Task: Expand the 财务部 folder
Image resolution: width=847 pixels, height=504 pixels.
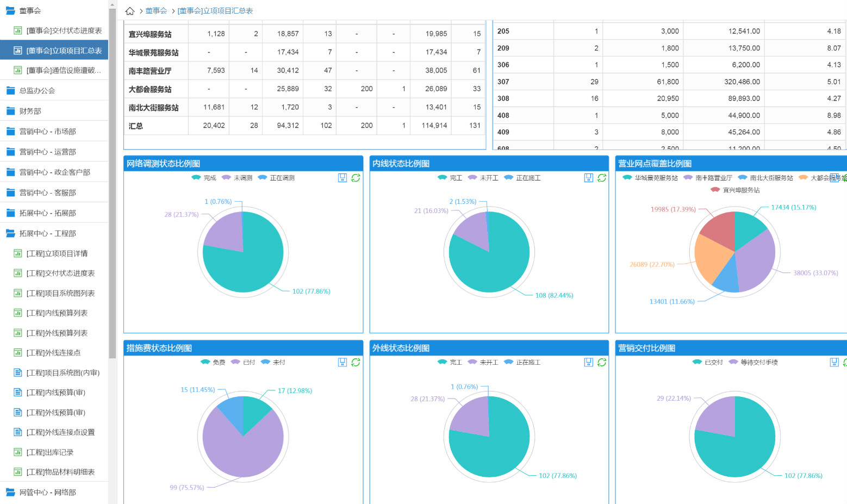Action: [x=30, y=111]
